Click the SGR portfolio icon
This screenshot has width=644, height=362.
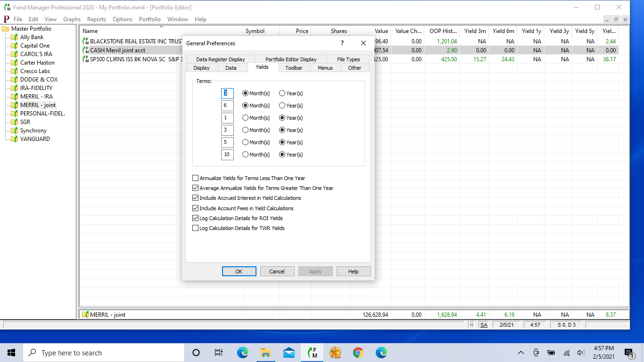click(15, 122)
